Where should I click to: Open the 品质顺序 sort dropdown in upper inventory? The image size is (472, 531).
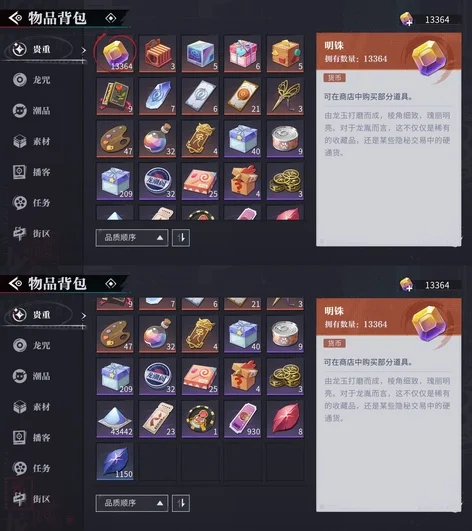point(132,238)
